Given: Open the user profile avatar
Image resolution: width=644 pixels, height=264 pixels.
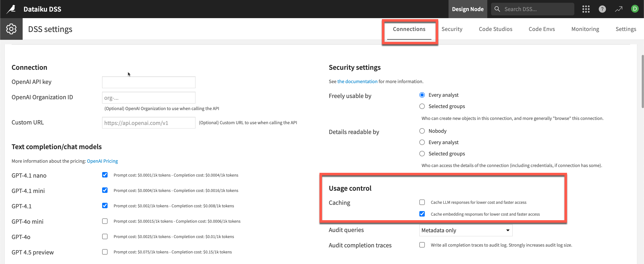Looking at the screenshot, I should click(x=635, y=9).
